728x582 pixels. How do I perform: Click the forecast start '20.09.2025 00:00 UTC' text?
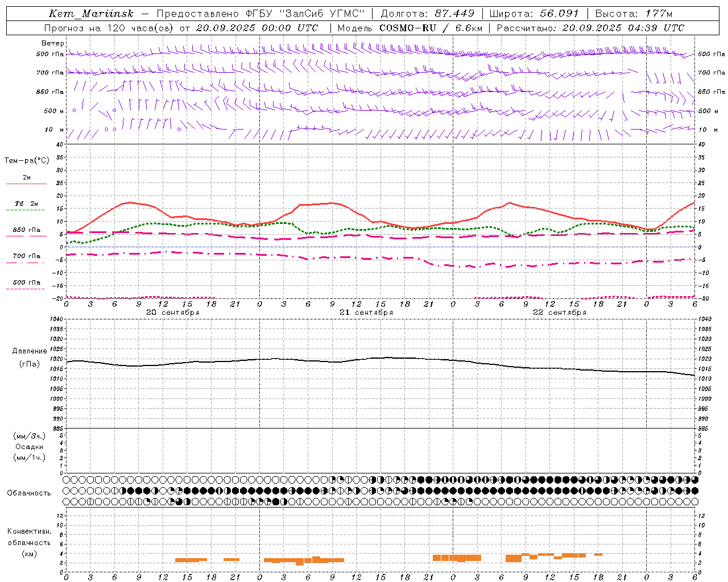point(257,28)
